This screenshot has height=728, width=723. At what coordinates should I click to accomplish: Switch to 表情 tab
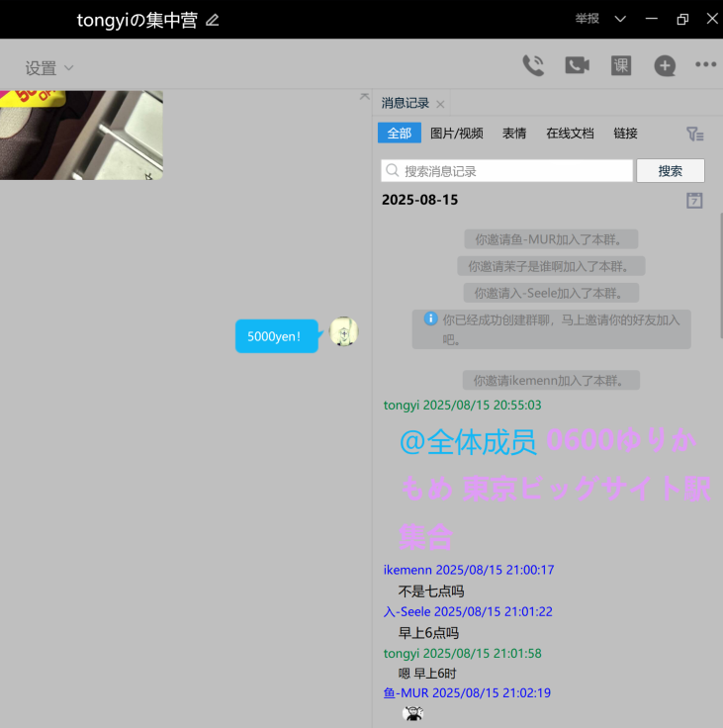point(514,134)
